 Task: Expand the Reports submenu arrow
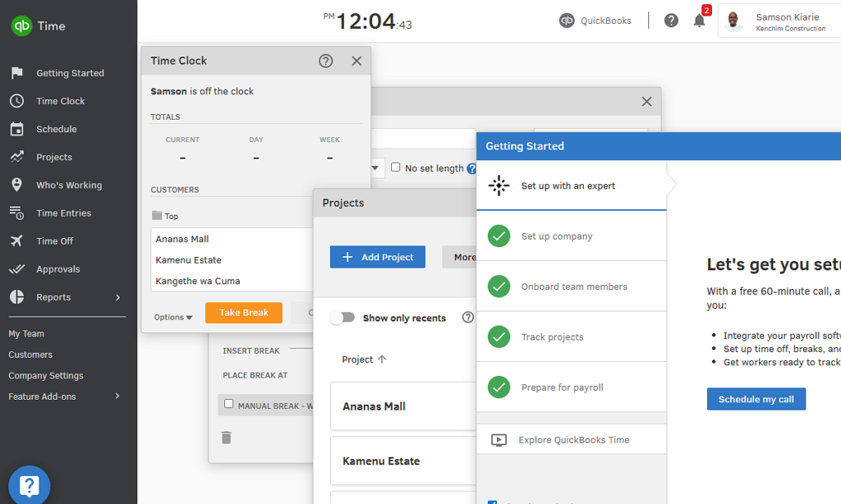coord(118,297)
